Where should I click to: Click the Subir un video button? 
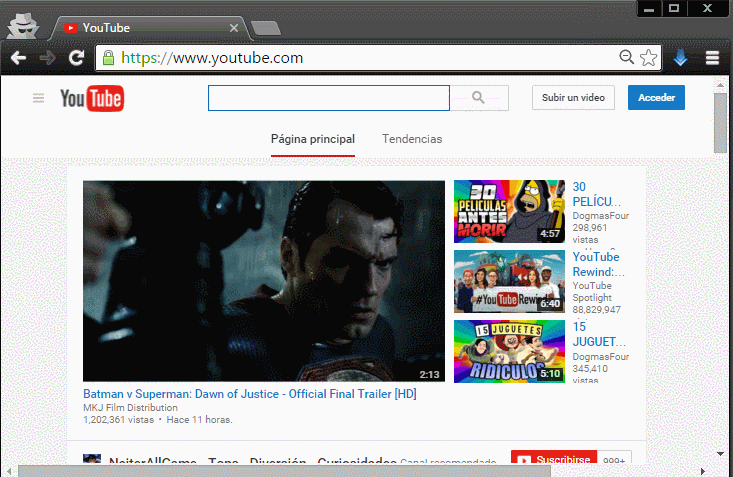[x=573, y=97]
